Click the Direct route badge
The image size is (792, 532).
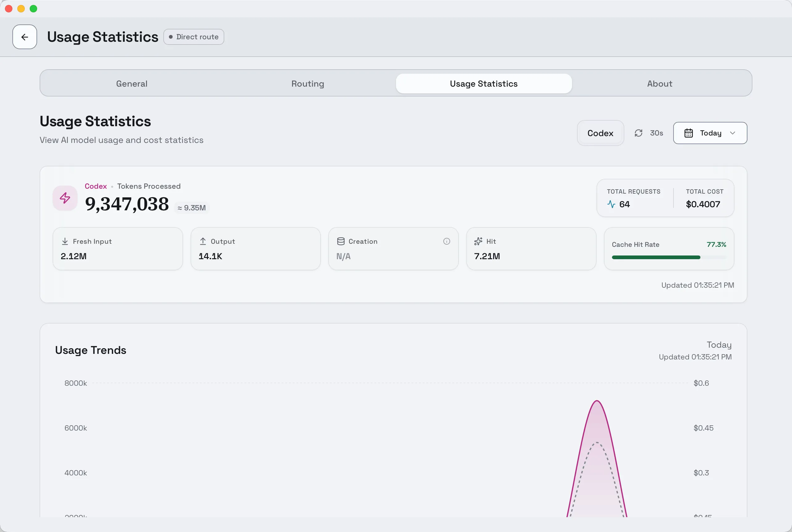coord(194,36)
